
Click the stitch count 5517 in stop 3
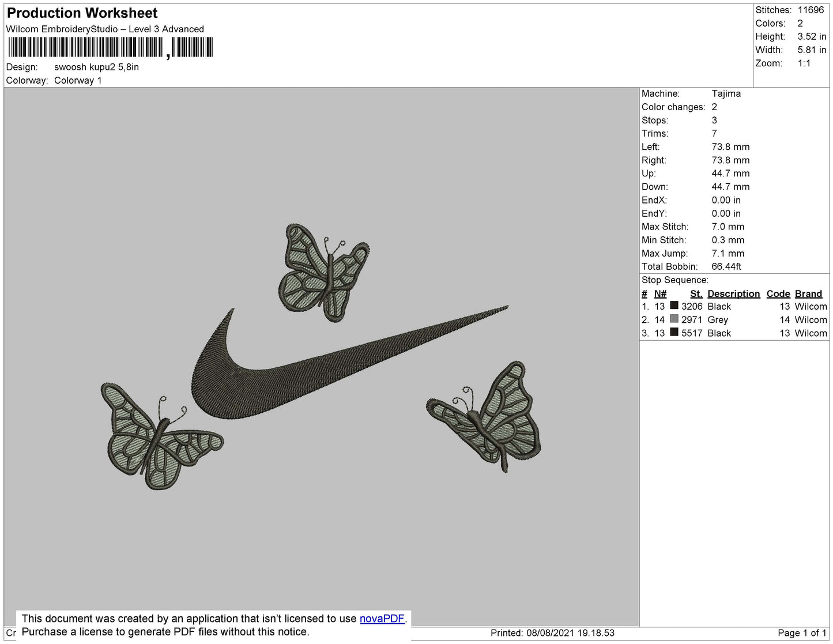click(x=692, y=333)
